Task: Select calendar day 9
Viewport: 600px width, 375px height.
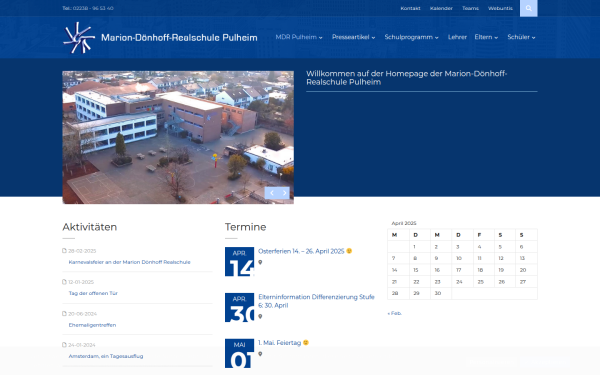Action: coord(436,258)
